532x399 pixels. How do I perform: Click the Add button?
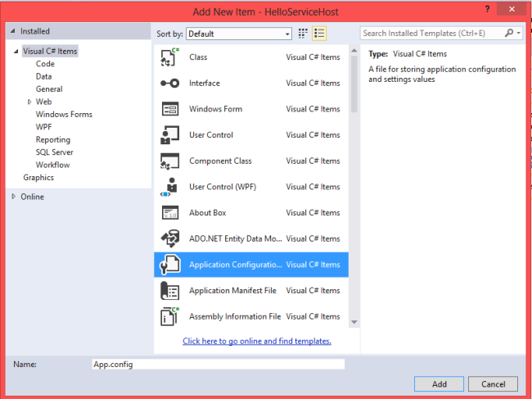439,384
